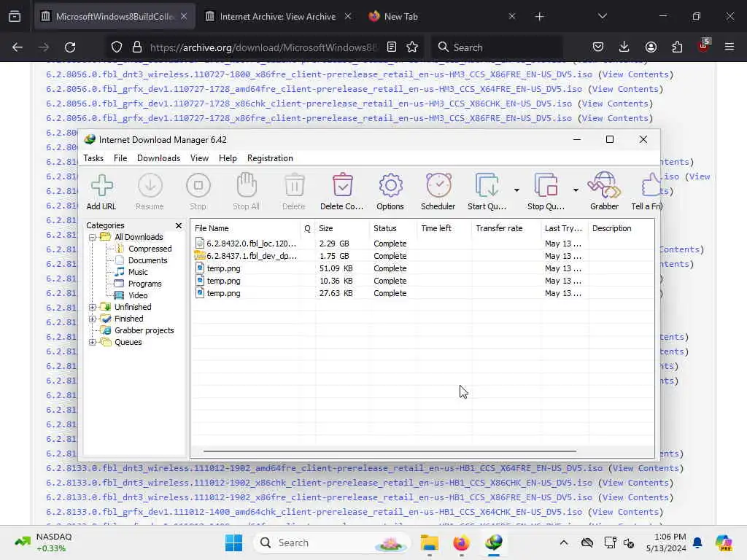
Task: Click the Firefox search box
Action: pos(498,47)
